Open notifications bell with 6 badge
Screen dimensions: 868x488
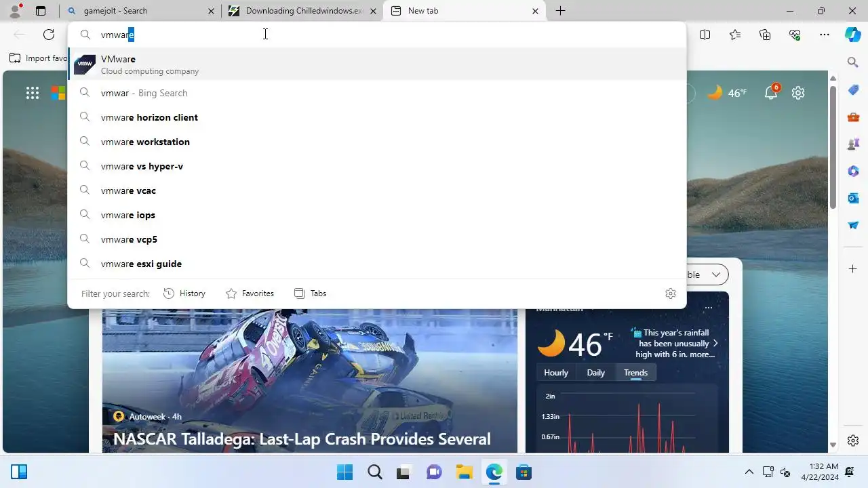pyautogui.click(x=771, y=93)
